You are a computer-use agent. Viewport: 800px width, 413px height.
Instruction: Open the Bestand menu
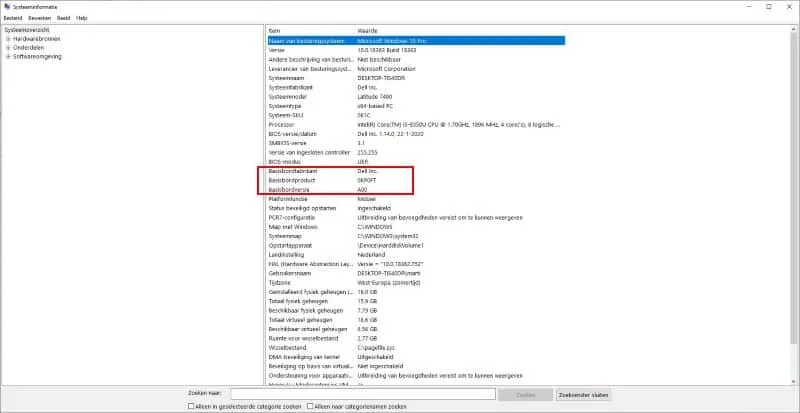pyautogui.click(x=13, y=18)
